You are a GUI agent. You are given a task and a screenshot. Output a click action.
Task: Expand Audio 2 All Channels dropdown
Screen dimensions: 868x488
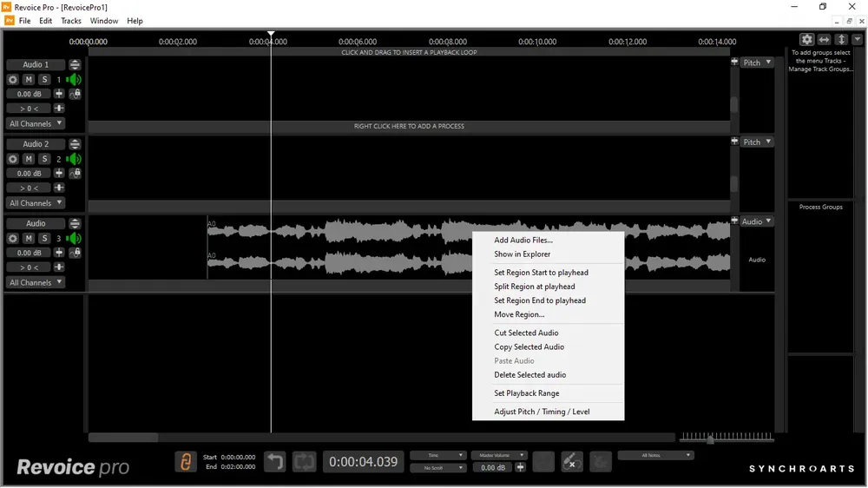point(36,203)
